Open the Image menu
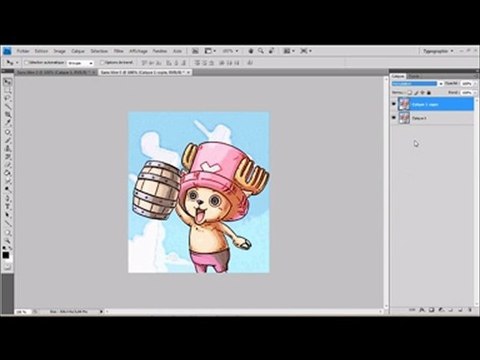The image size is (480, 360). [x=60, y=51]
